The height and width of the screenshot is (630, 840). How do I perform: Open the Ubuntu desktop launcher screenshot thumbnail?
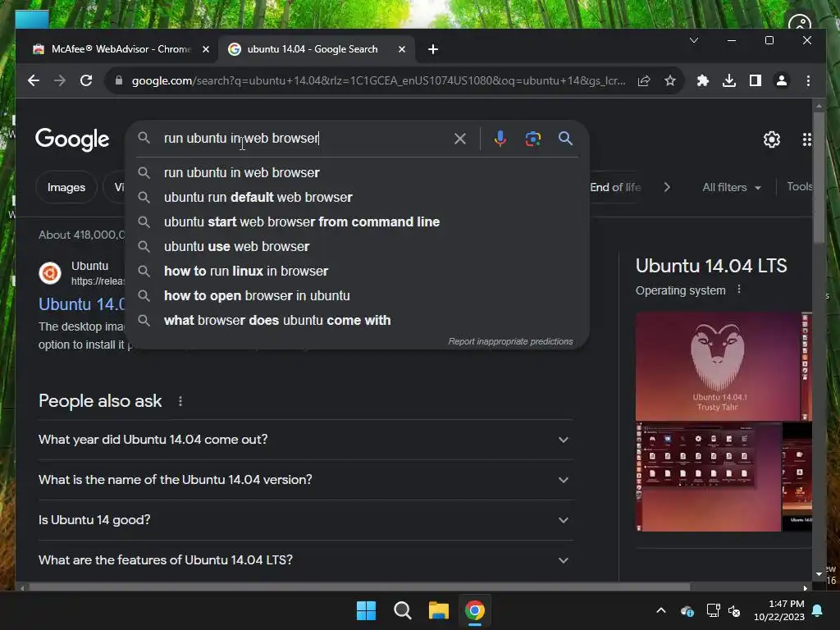(x=708, y=477)
